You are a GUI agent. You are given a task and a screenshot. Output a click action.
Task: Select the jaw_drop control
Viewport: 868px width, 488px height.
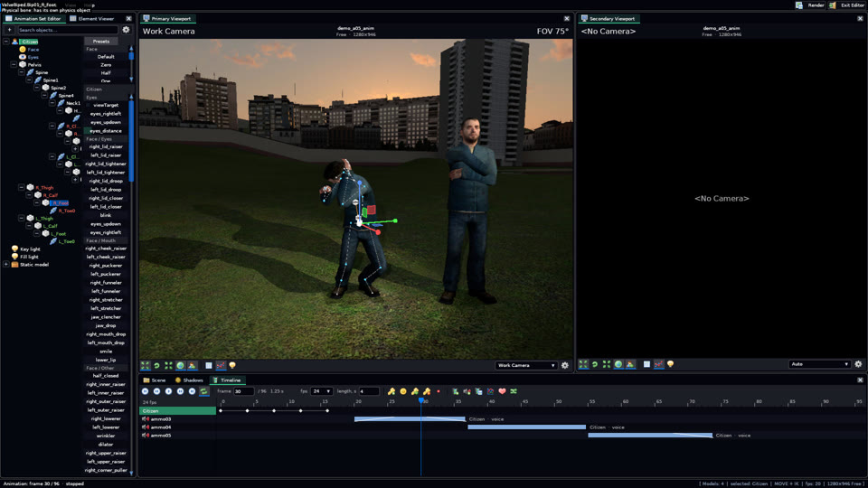(106, 325)
